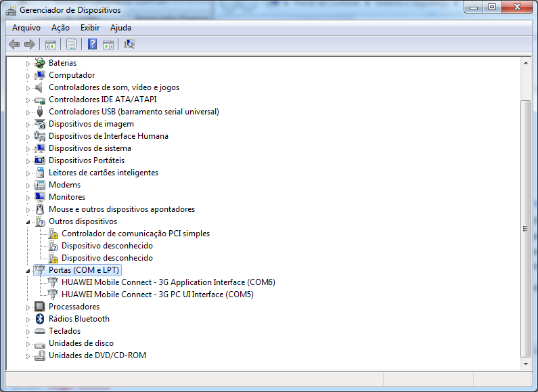The width and height of the screenshot is (538, 392).
Task: Expand the Baterias node
Action: tap(28, 64)
